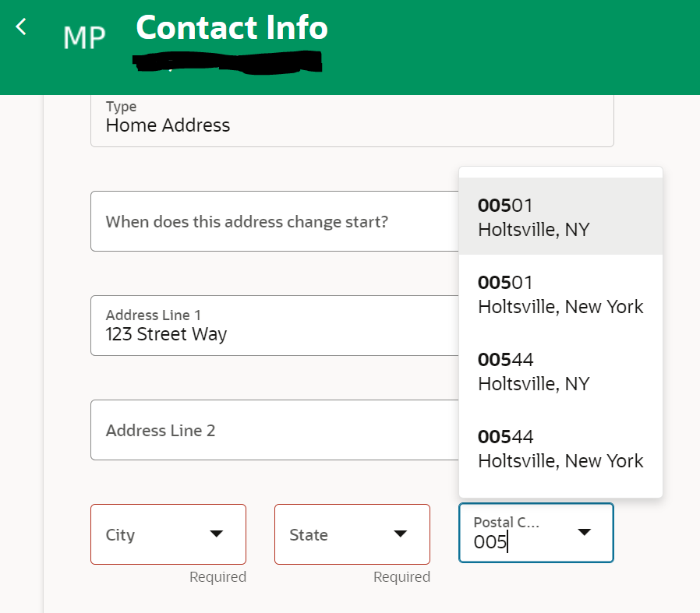Expand the State dropdown
The image size is (700, 613).
click(x=400, y=534)
